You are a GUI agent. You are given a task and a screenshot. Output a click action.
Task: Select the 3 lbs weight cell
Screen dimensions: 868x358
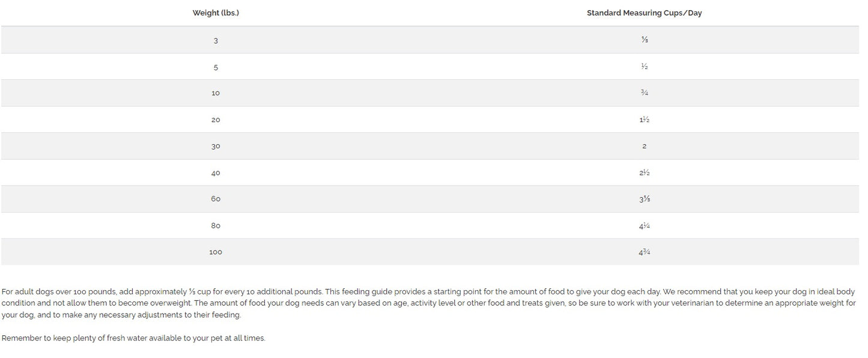(216, 40)
